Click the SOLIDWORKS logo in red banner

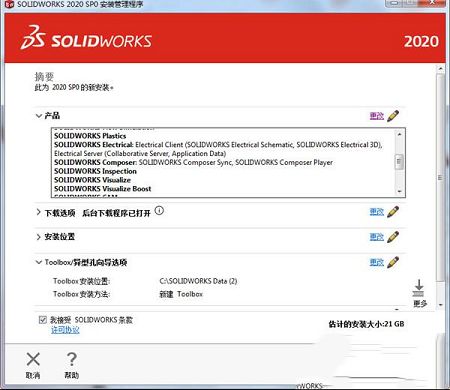86,38
